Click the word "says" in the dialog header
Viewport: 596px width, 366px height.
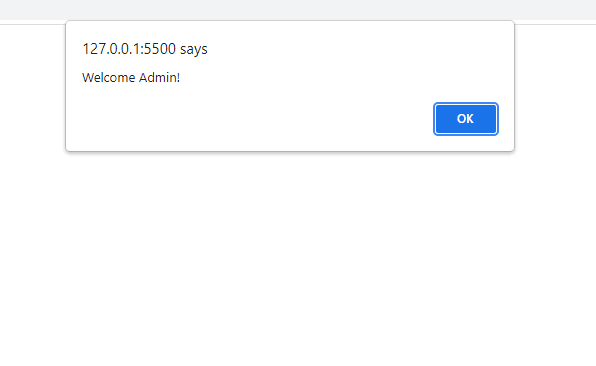193,49
